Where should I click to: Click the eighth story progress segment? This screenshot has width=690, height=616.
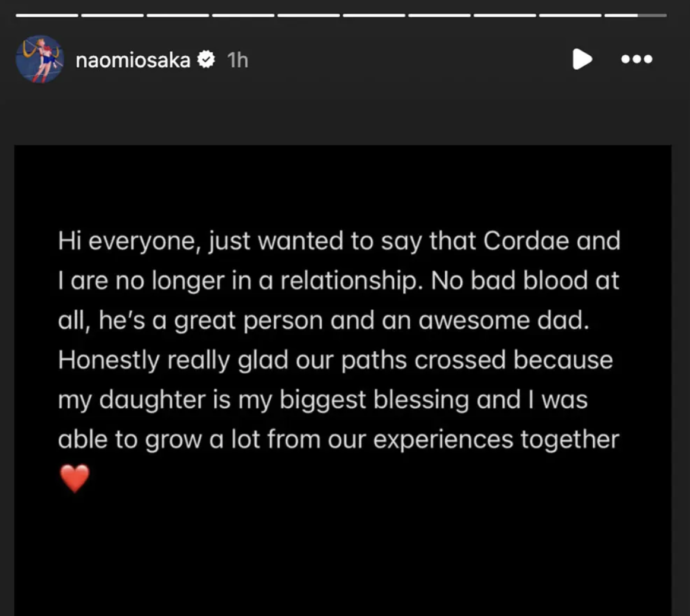pos(504,15)
